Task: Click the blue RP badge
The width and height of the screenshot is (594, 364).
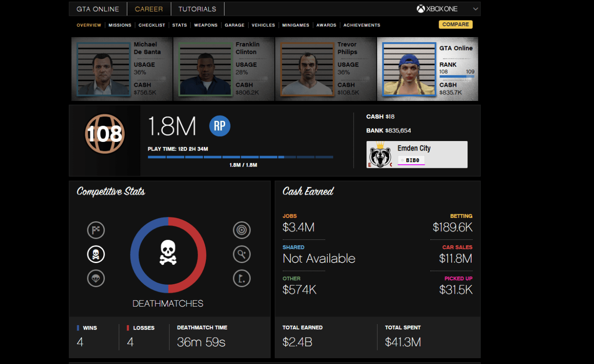Action: [x=220, y=126]
